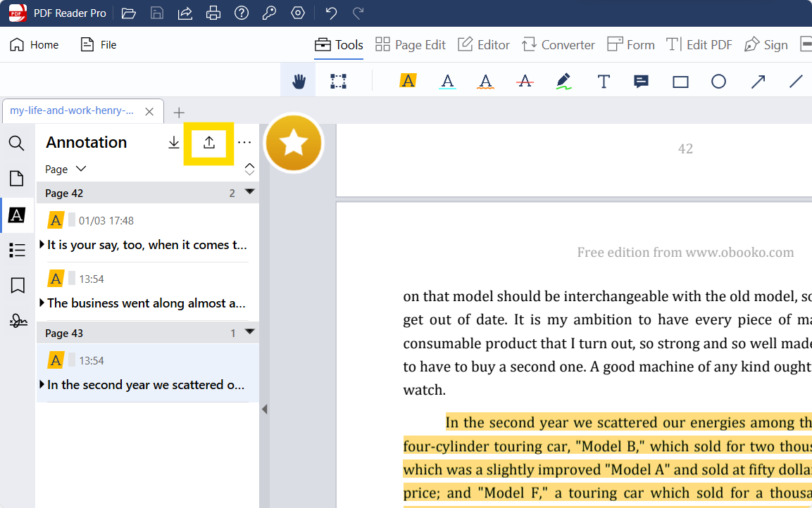Viewport: 812px width, 508px height.
Task: Select the arrow drawing tool
Action: tap(758, 81)
